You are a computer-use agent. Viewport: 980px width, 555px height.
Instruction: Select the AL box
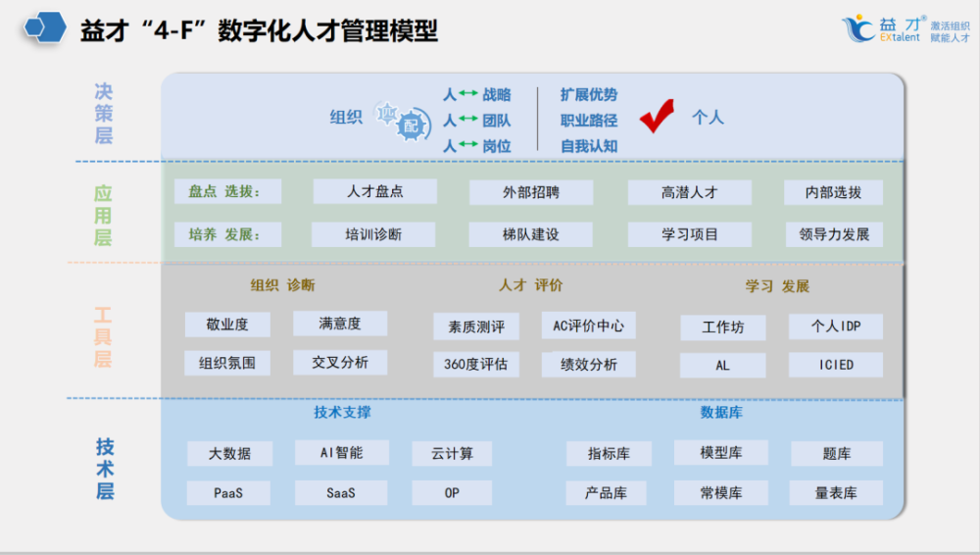click(x=722, y=366)
